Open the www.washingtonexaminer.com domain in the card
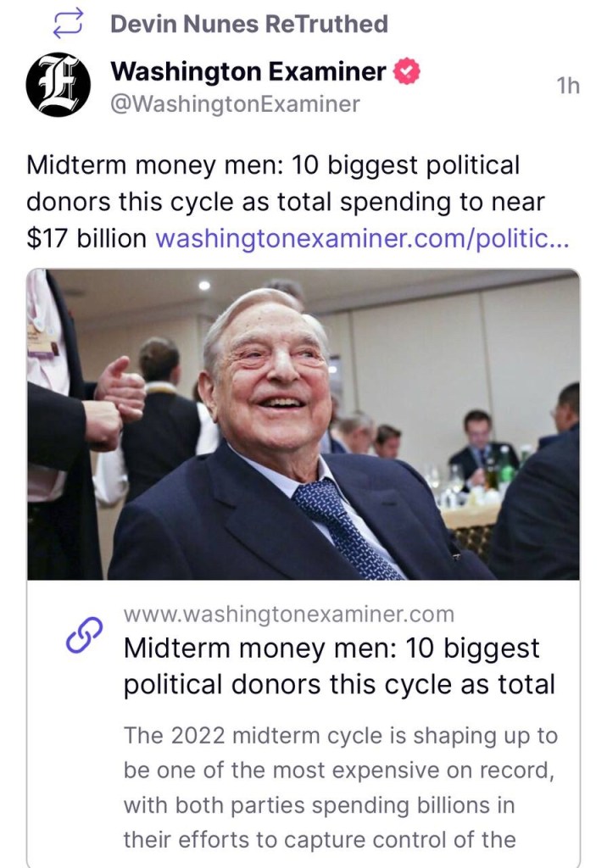Screen dimensions: 607x868 (288, 614)
